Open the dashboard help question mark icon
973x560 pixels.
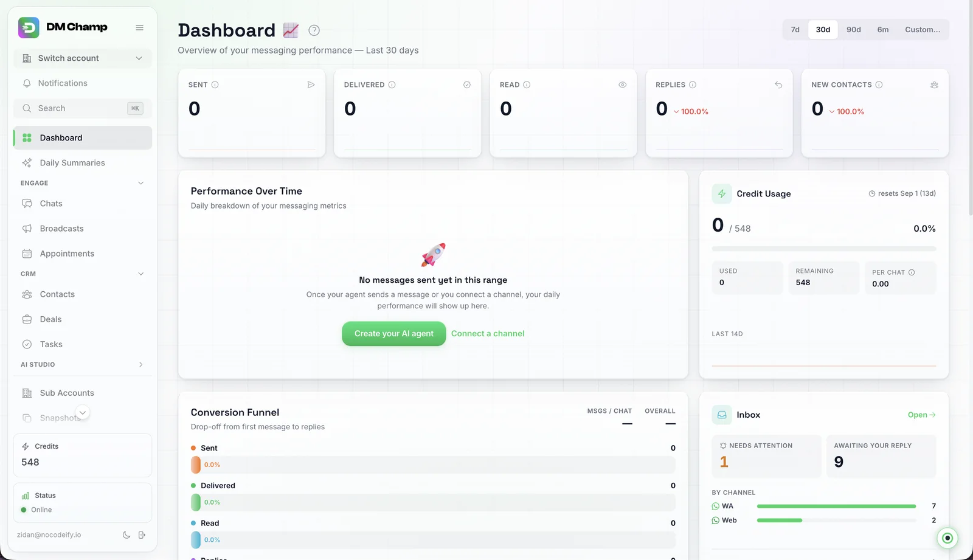point(314,30)
